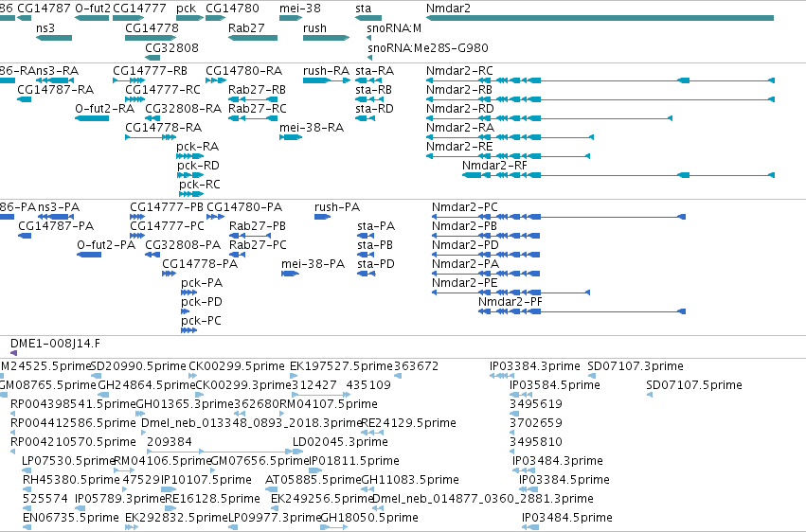The image size is (806, 532).
Task: Select the Nmdar2-RC transcript
Action: tap(600, 80)
